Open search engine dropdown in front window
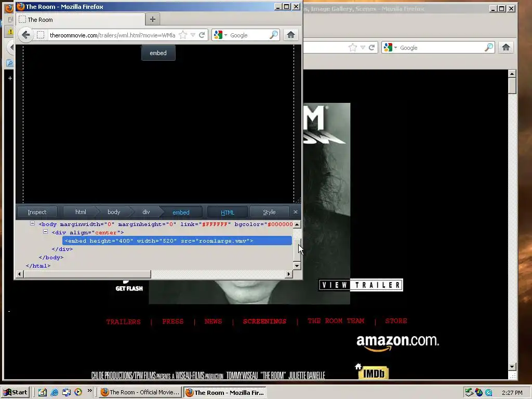The height and width of the screenshot is (399, 532). coord(225,35)
